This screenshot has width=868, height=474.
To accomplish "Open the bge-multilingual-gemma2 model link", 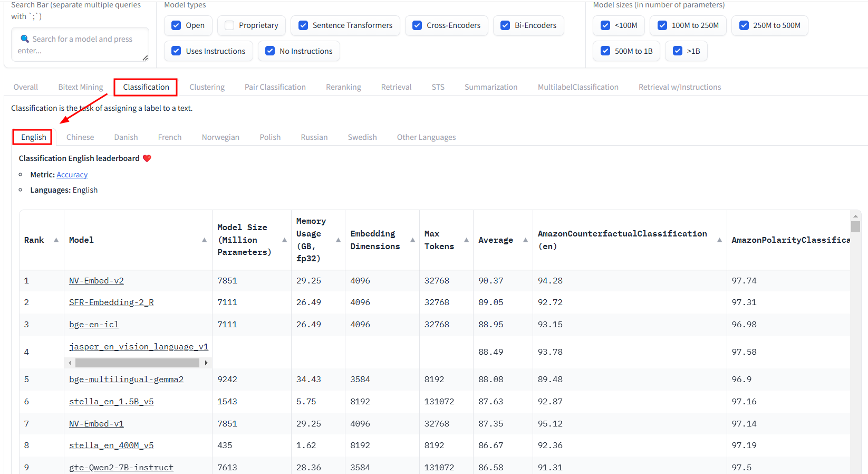I will pos(126,380).
